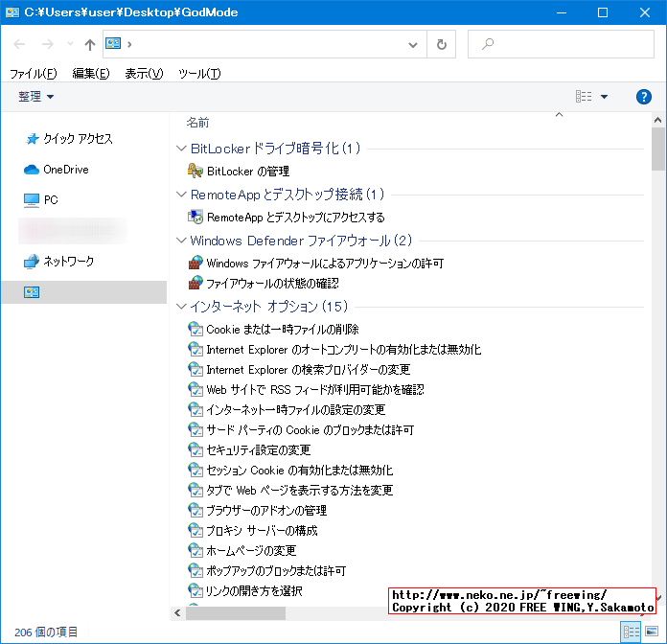Click icon for Cookie または一時ファイルの削除

(x=195, y=329)
